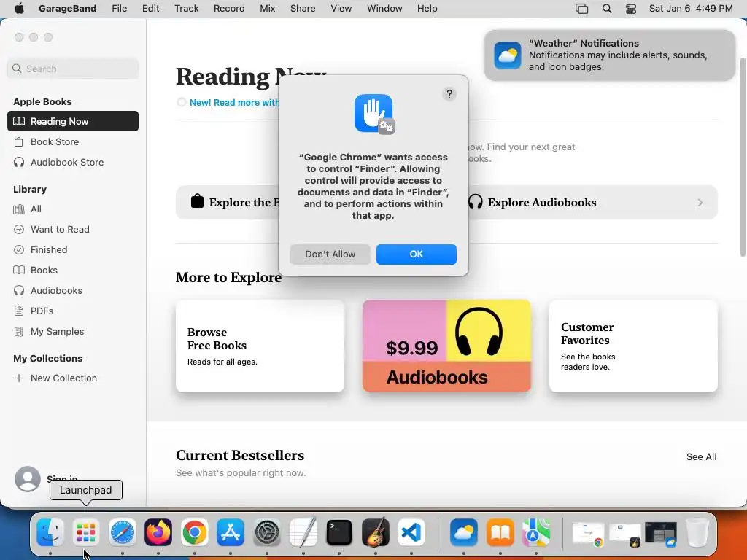Open Spotlight search in menu bar

pyautogui.click(x=606, y=9)
